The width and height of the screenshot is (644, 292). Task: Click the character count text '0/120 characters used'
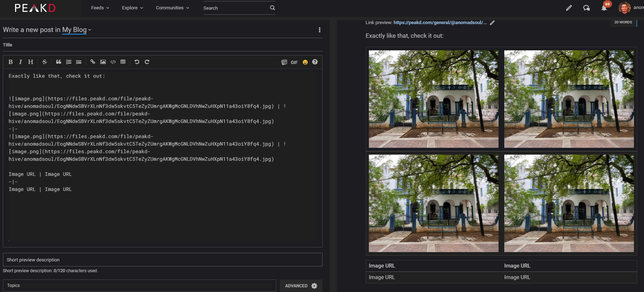point(75,271)
